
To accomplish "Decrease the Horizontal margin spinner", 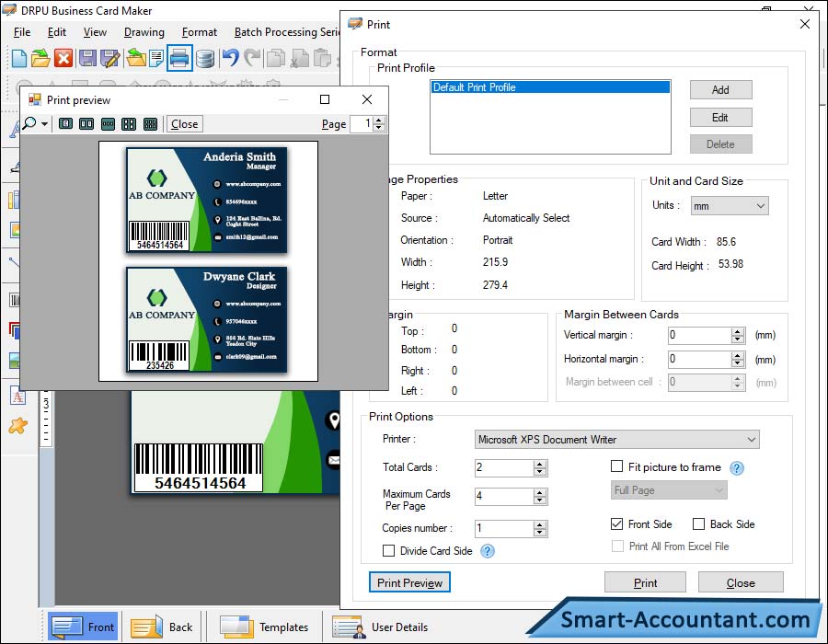I will 738,363.
